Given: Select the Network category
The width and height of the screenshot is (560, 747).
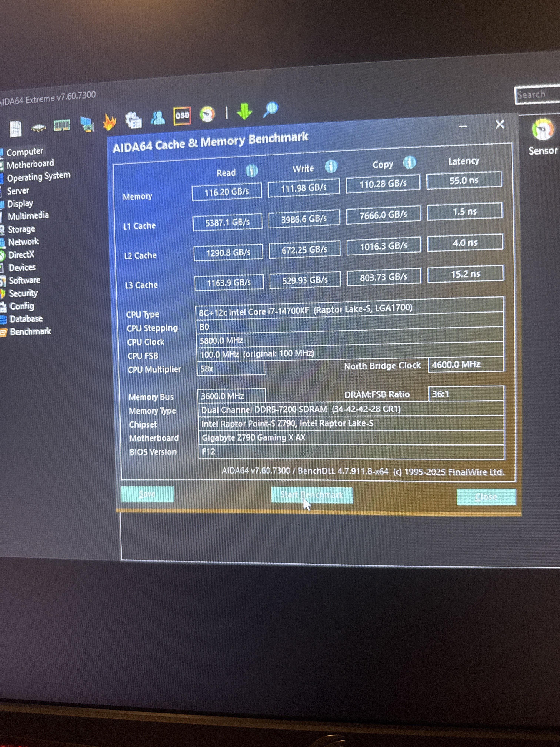Looking at the screenshot, I should pyautogui.click(x=23, y=242).
